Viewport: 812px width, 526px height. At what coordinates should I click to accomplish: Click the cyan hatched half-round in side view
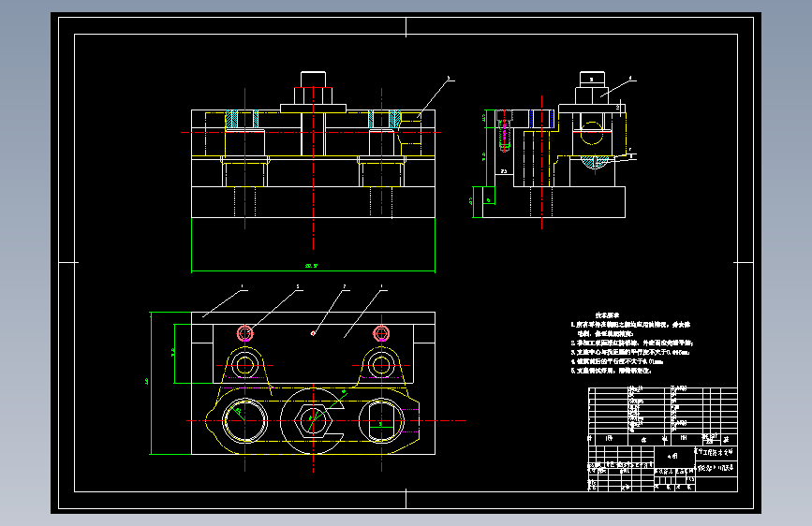point(595,162)
